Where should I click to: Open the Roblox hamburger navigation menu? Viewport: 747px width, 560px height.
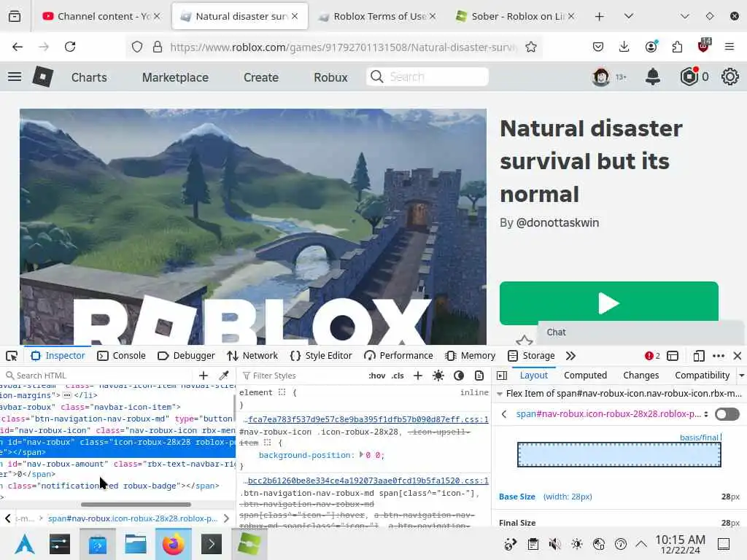click(x=15, y=77)
